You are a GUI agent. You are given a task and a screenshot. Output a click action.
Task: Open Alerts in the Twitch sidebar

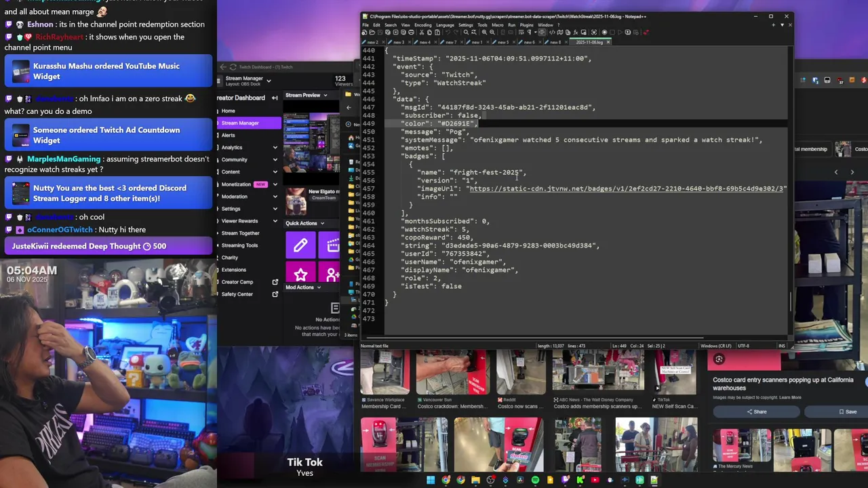point(229,135)
